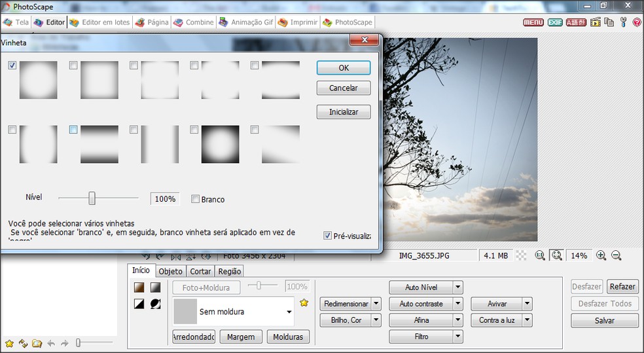Image resolution: width=644 pixels, height=353 pixels.
Task: Open the Combine tab
Action: (x=194, y=22)
